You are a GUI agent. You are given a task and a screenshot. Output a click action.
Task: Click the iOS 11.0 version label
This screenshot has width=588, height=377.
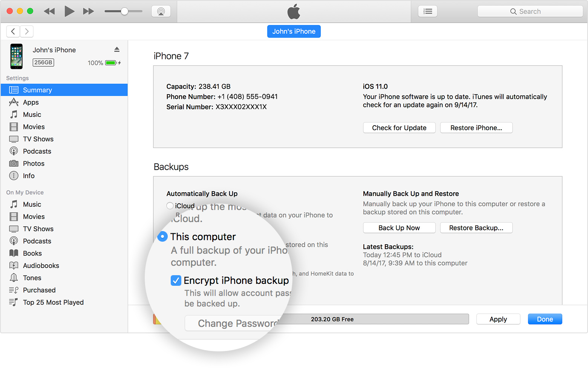(375, 86)
